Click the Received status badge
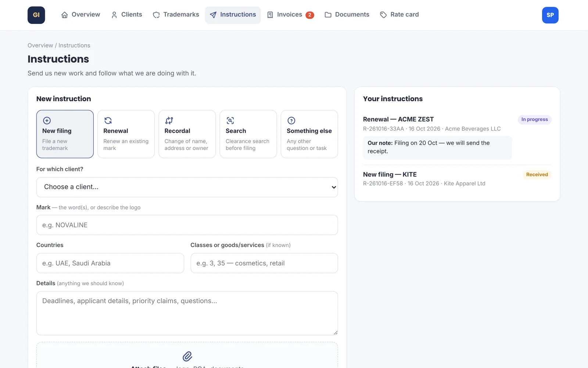This screenshot has height=368, width=588. click(x=537, y=175)
